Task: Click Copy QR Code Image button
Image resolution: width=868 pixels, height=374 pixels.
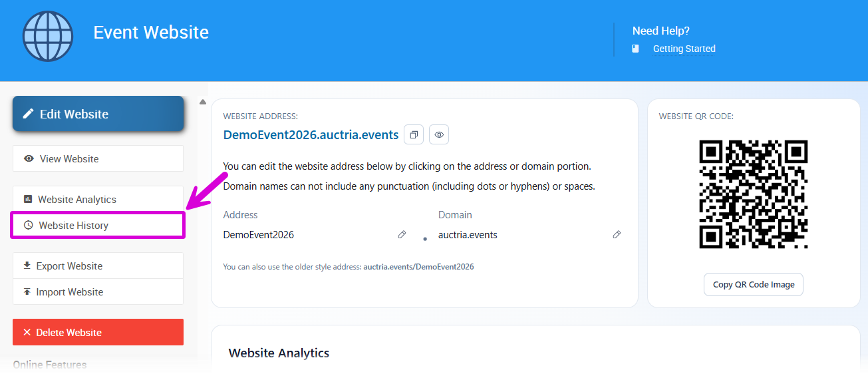Action: pos(754,284)
